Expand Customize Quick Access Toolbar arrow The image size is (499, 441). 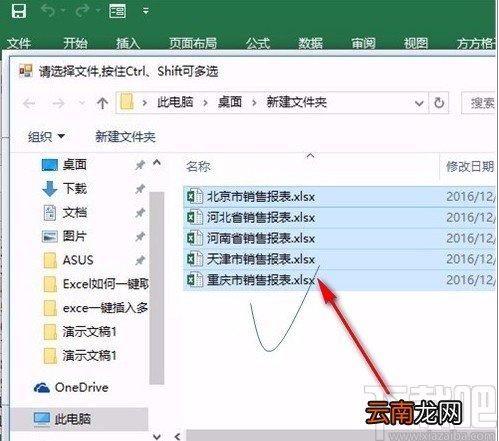tap(146, 11)
